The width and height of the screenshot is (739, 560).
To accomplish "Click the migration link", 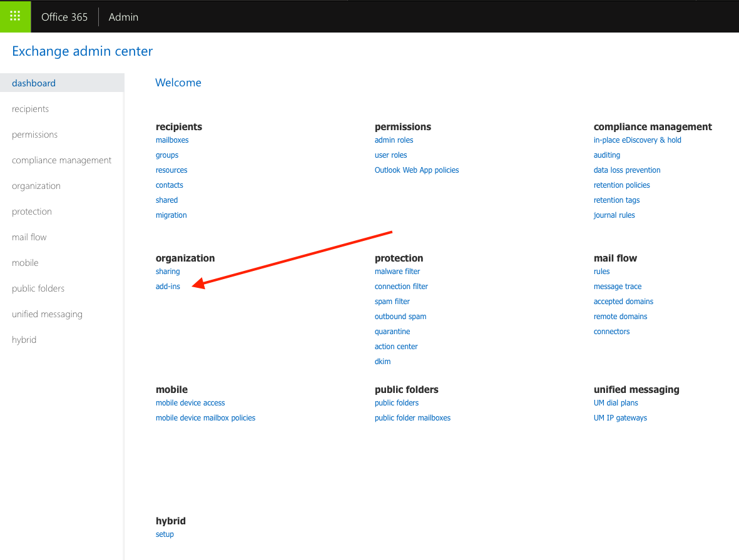I will coord(171,215).
